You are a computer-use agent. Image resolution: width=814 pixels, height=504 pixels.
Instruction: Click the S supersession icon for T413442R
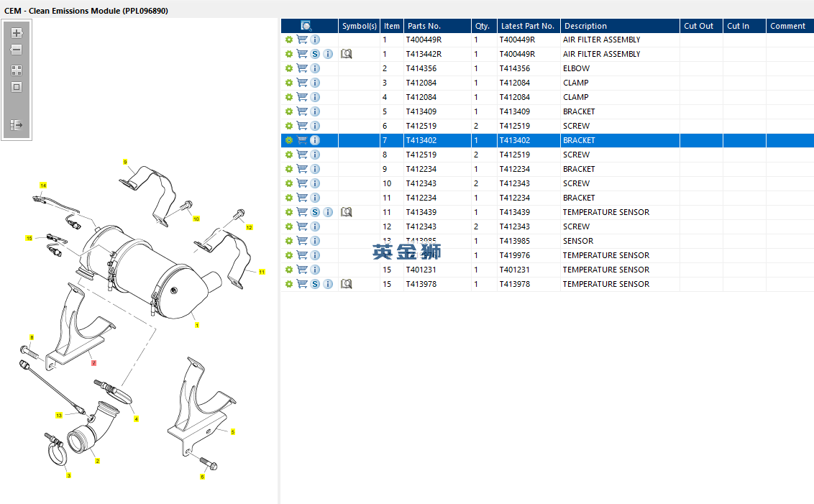315,54
